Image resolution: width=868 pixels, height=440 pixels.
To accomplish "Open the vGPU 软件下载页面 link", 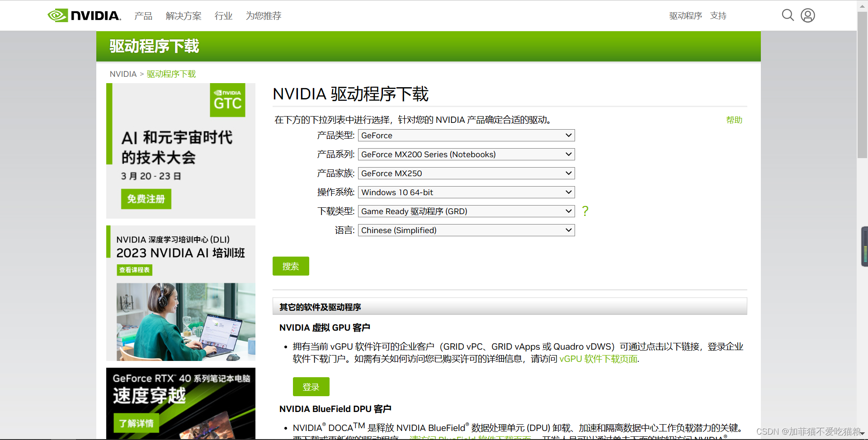I will pyautogui.click(x=599, y=359).
